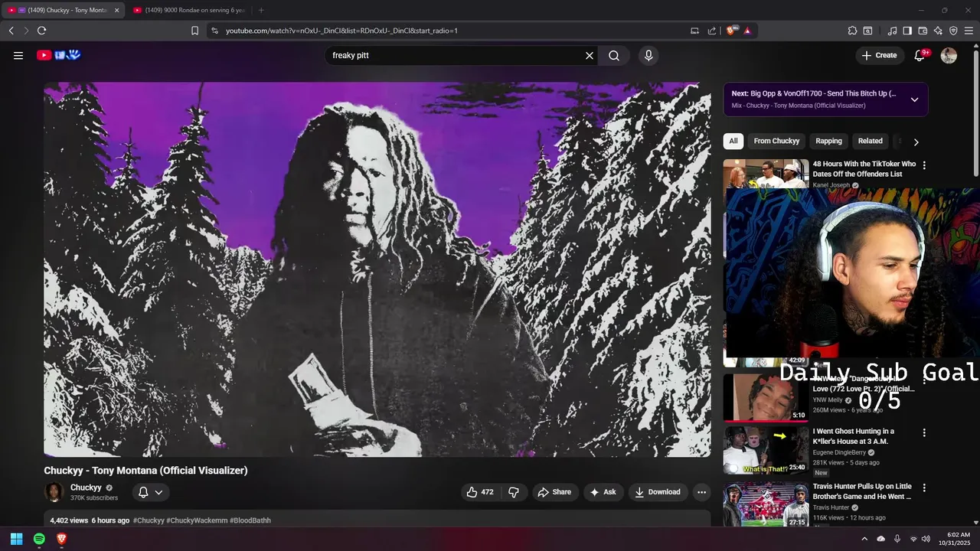This screenshot has width=980, height=551.
Task: Expand the Next mix playlist chevron
Action: (914, 99)
